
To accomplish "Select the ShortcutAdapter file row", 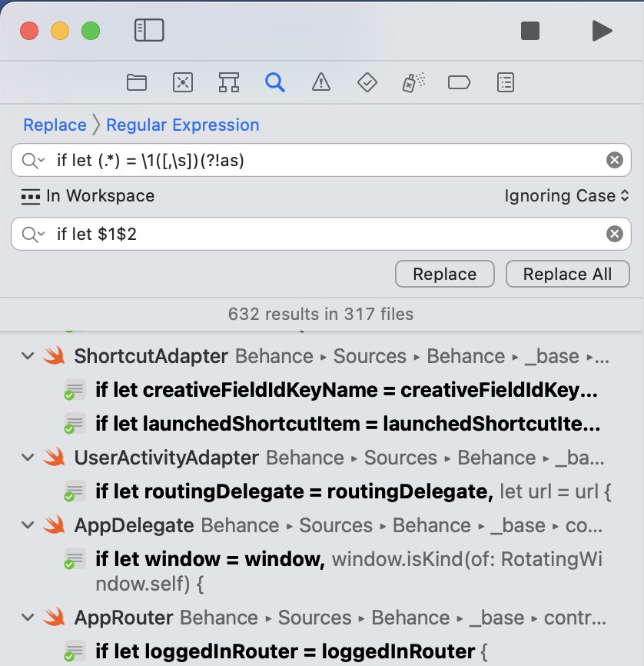I will pos(322,356).
